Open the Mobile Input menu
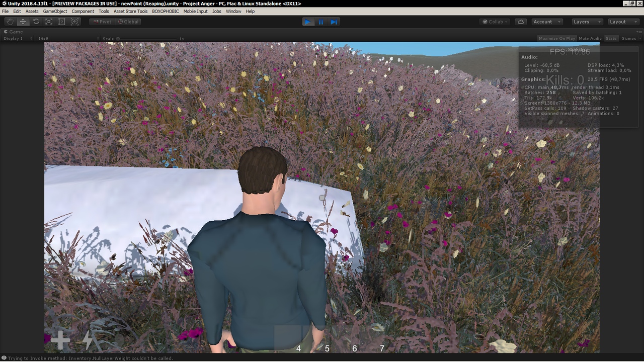 click(195, 11)
